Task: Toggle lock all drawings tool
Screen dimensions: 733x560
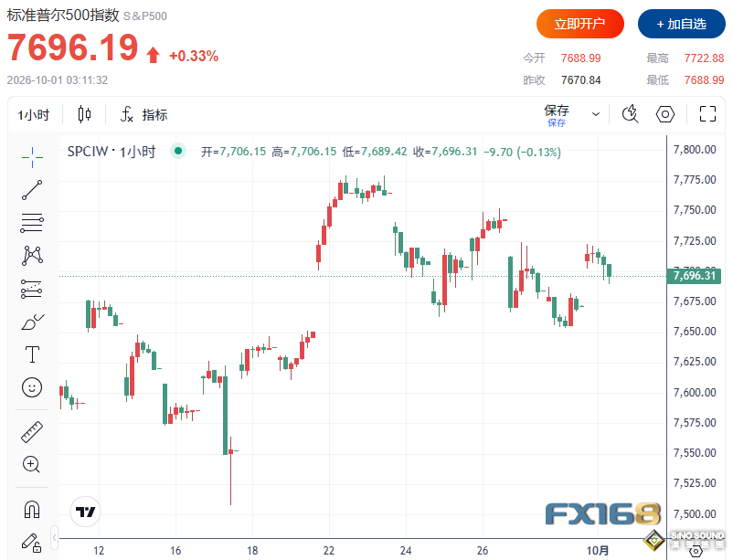Action: point(31,543)
